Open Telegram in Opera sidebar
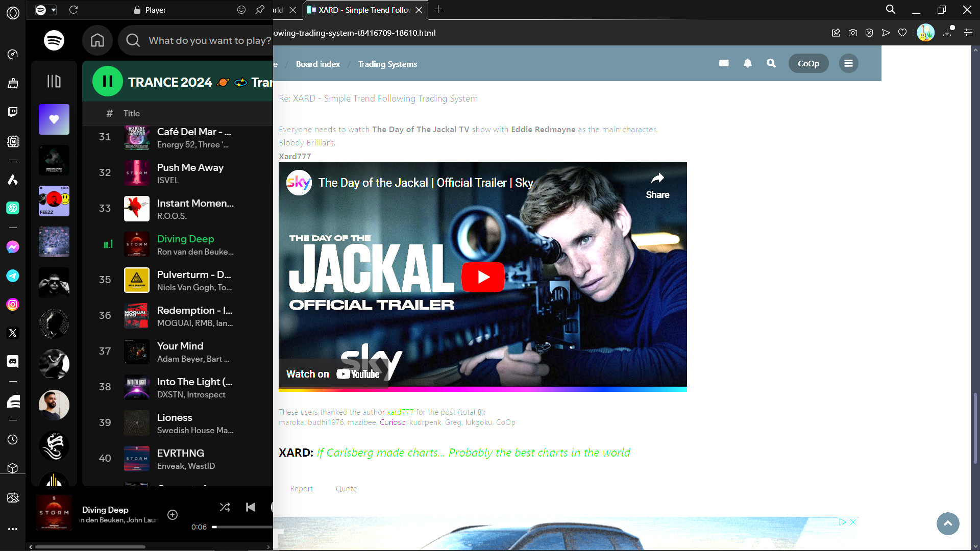The height and width of the screenshot is (551, 980). point(13,276)
